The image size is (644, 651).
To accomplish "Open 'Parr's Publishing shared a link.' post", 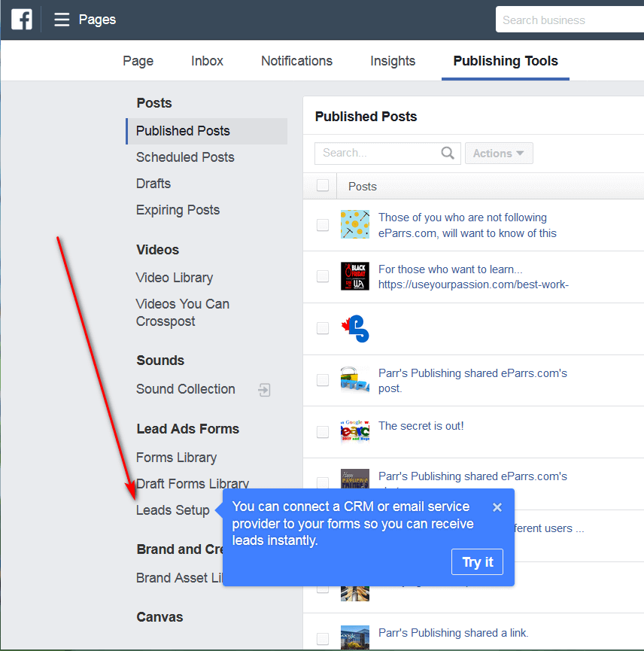I will [453, 633].
